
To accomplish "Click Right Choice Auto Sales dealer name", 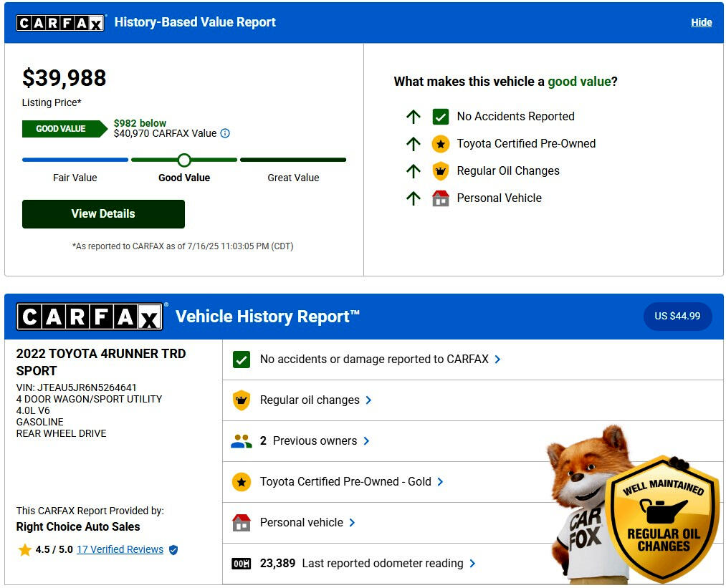I will point(78,527).
